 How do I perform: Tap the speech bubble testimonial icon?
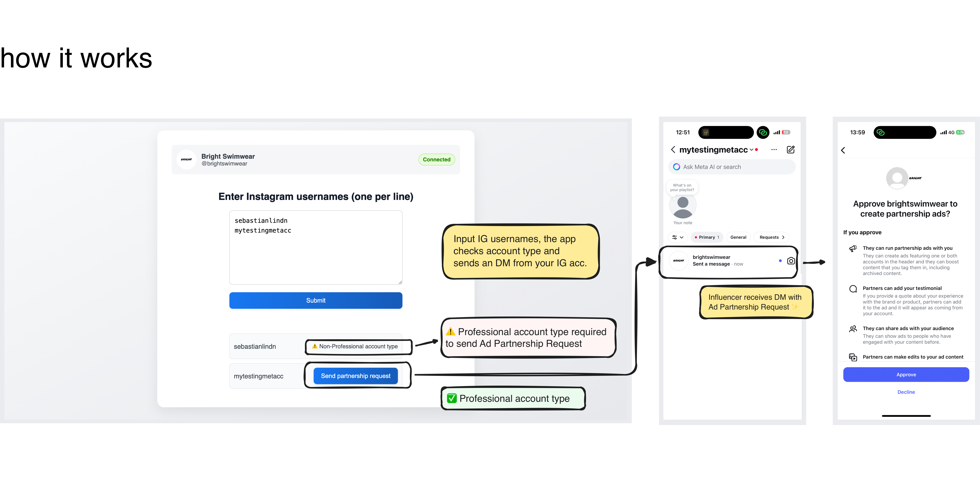coord(853,289)
